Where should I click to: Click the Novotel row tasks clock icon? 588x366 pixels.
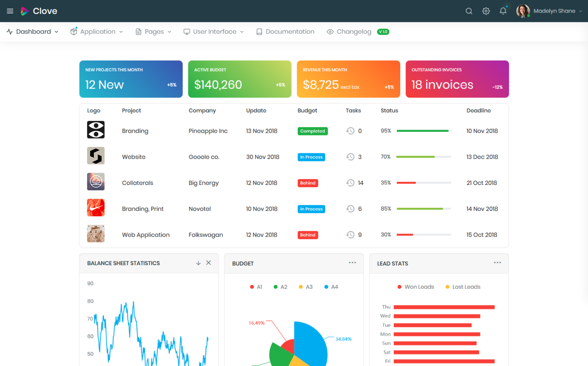coord(350,209)
